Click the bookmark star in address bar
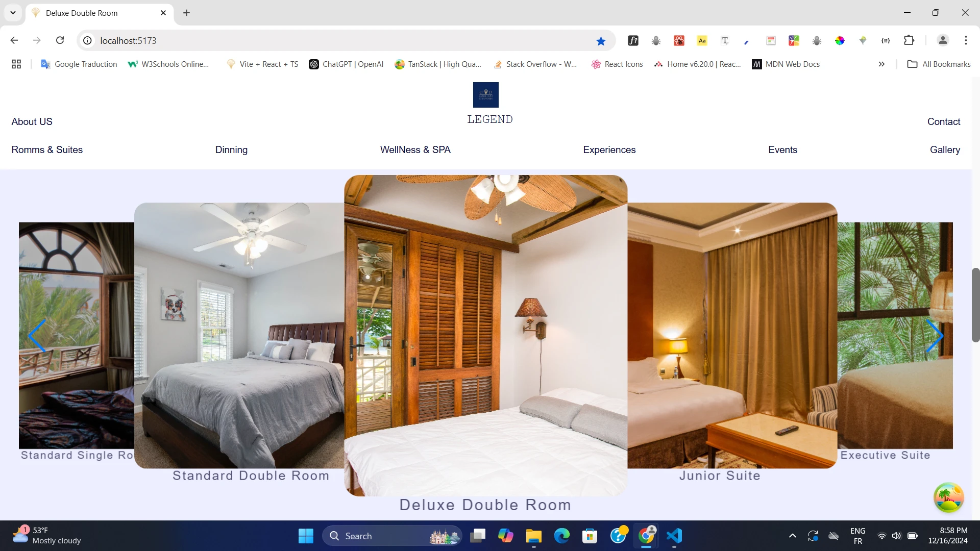980x551 pixels. (601, 41)
